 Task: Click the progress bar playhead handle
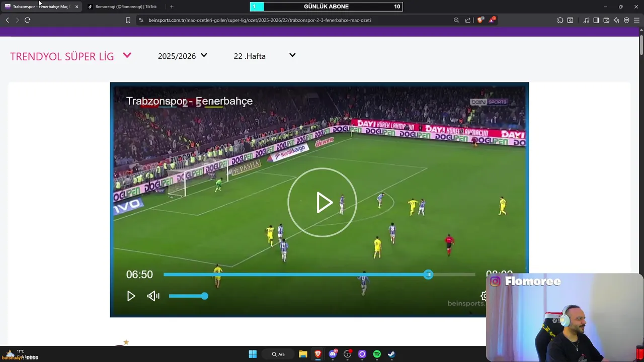428,275
